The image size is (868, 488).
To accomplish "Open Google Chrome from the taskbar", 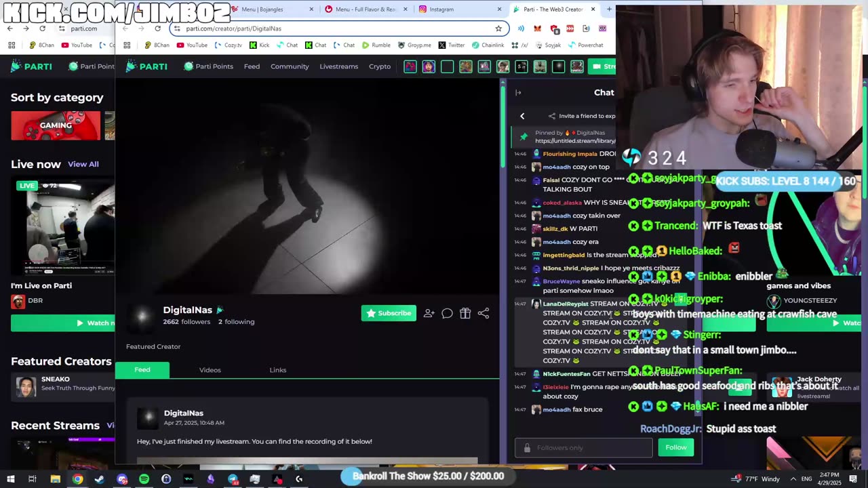I will pos(78,479).
